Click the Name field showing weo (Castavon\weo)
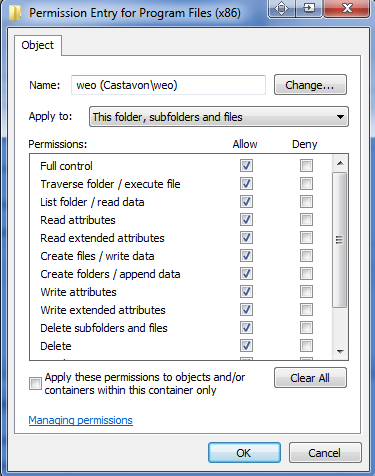The height and width of the screenshot is (476, 375). 168,85
